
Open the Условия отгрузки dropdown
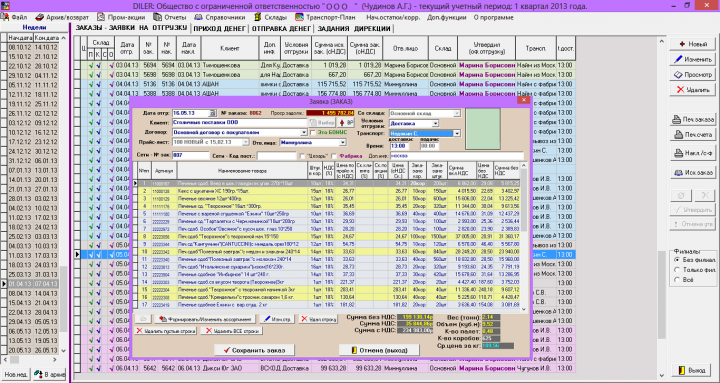pos(435,124)
